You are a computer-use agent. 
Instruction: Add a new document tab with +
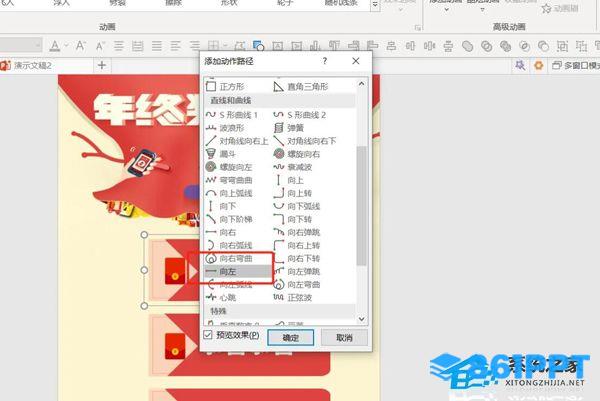(x=102, y=65)
